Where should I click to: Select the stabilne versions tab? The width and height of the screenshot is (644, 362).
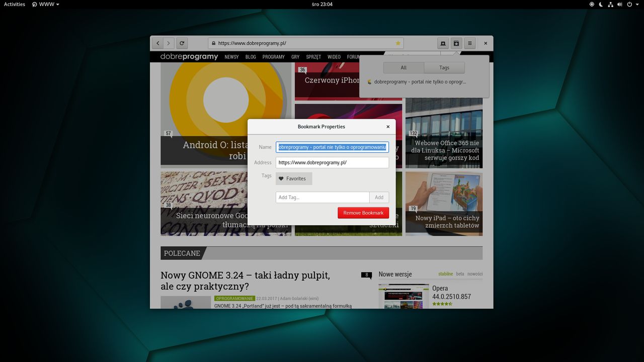pos(445,274)
